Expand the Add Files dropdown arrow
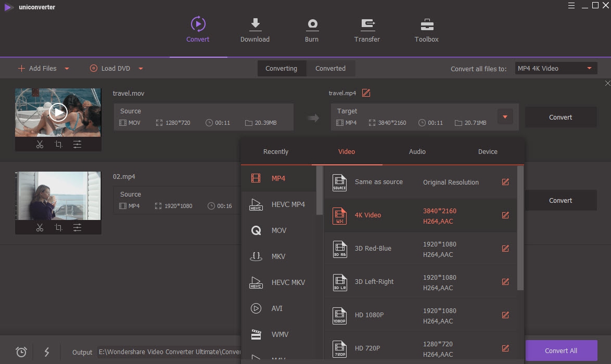The height and width of the screenshot is (364, 611). (67, 69)
